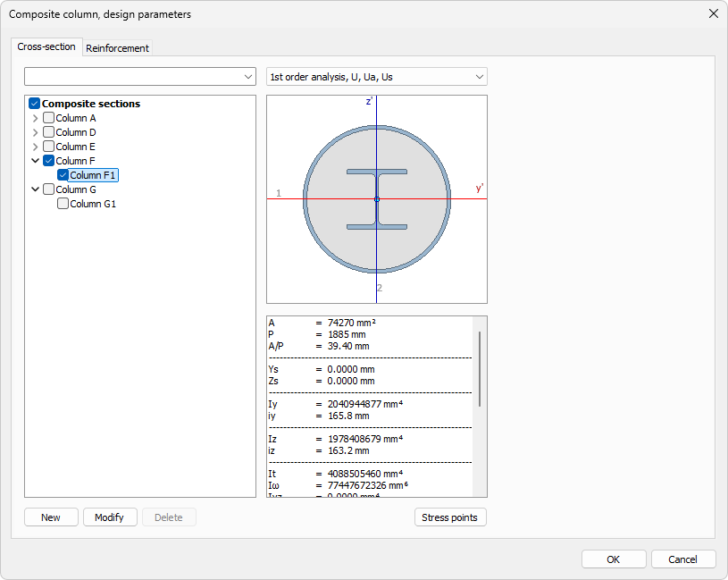Select the Cross-section tab
This screenshot has height=580, width=728.
coord(46,46)
